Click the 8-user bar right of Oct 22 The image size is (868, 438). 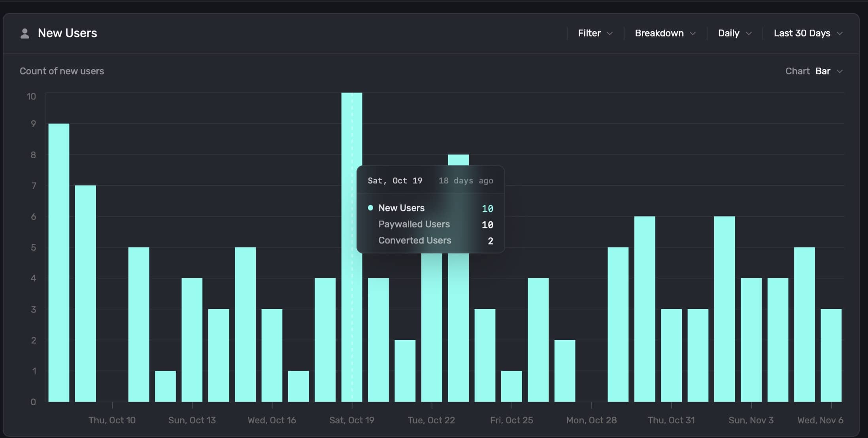[458, 328]
